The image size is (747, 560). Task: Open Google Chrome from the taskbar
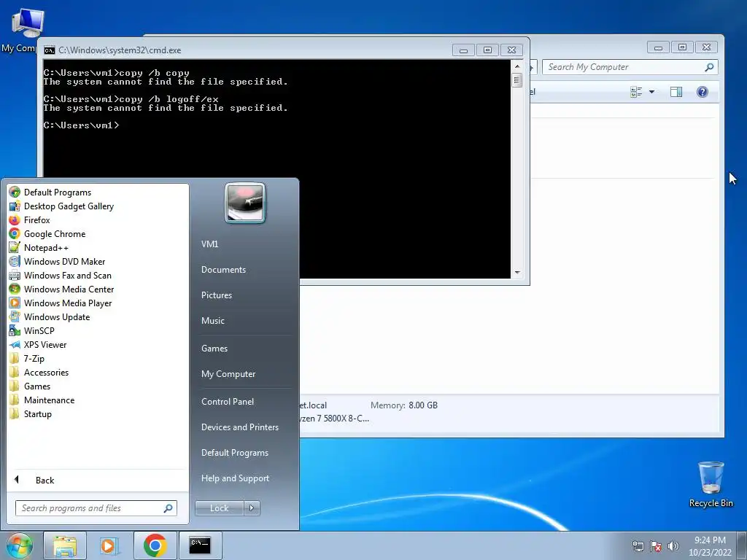[155, 545]
